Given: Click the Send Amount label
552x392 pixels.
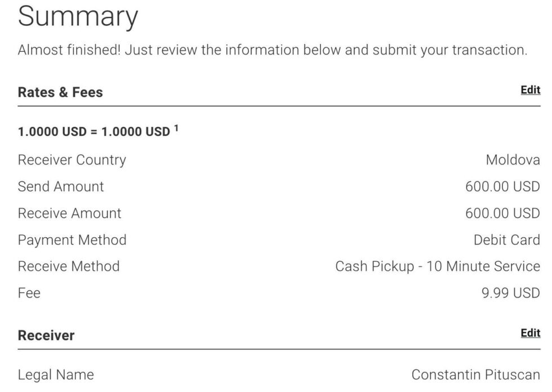Looking at the screenshot, I should coord(61,186).
